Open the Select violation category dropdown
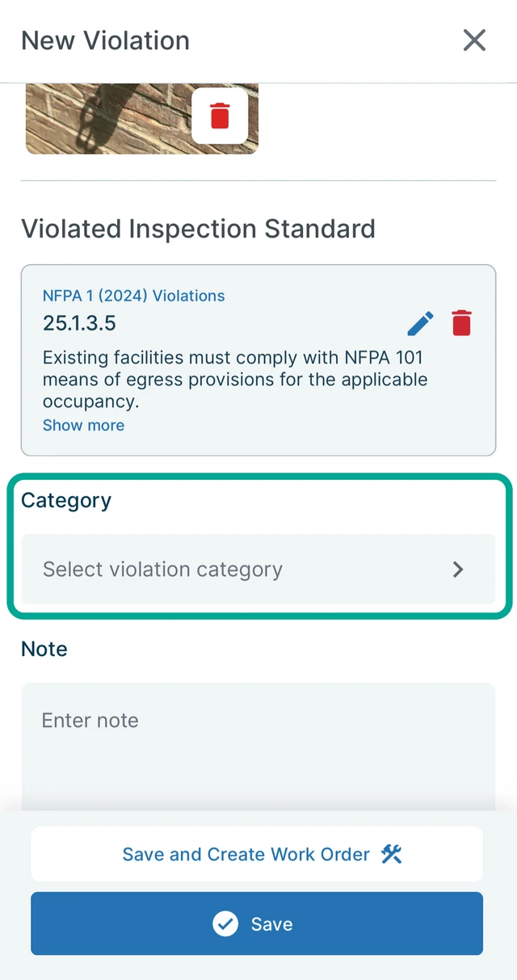Image resolution: width=517 pixels, height=980 pixels. pos(258,569)
